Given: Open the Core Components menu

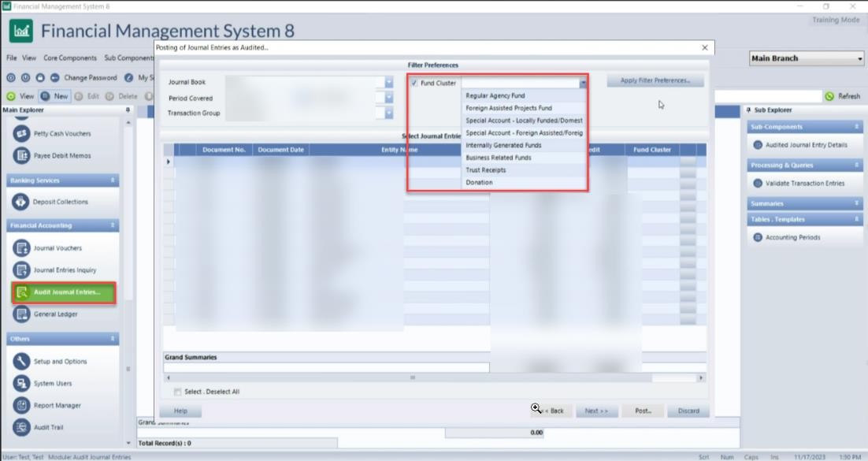Looking at the screenshot, I should coord(70,58).
